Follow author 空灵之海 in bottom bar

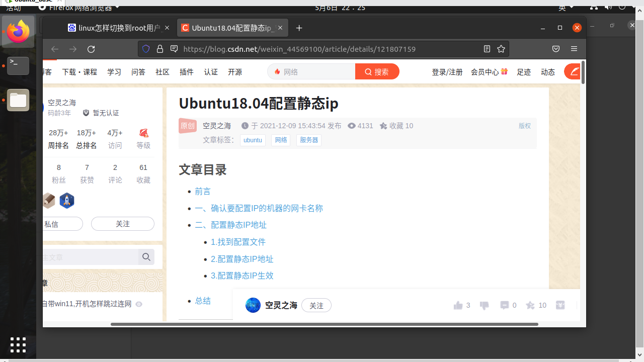click(316, 305)
